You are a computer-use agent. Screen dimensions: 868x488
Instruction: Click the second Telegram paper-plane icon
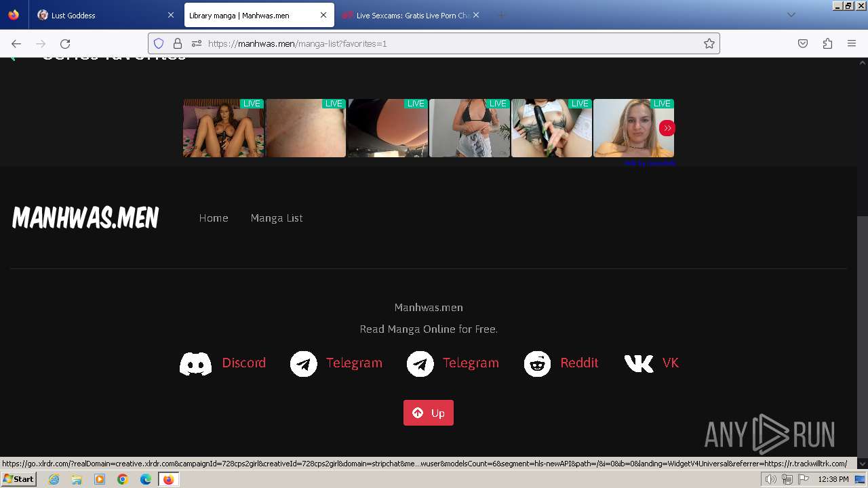click(x=420, y=364)
